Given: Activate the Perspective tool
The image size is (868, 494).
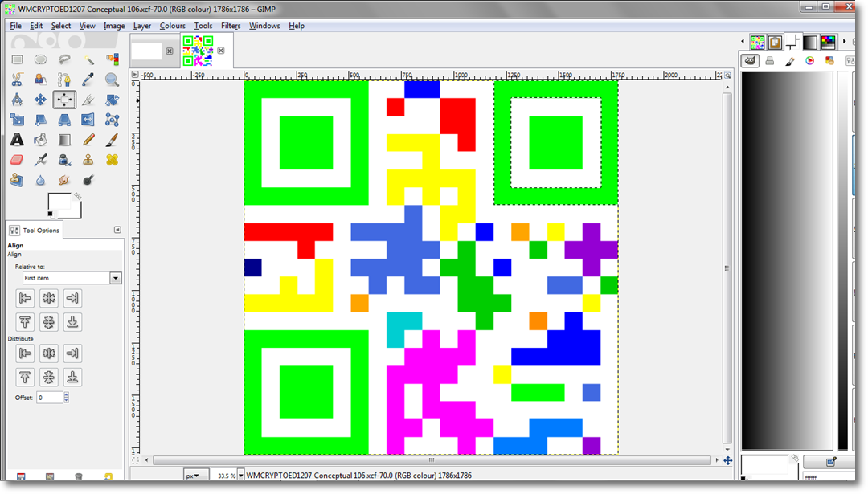Looking at the screenshot, I should click(64, 120).
